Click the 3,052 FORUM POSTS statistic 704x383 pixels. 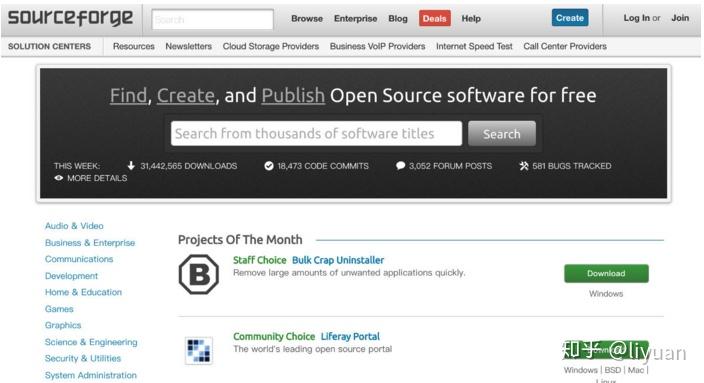(450, 166)
